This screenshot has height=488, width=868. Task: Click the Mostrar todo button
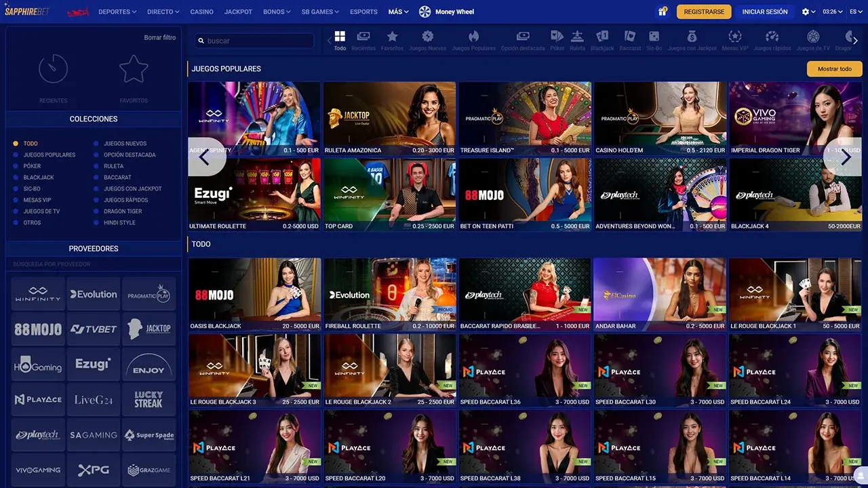coord(835,69)
